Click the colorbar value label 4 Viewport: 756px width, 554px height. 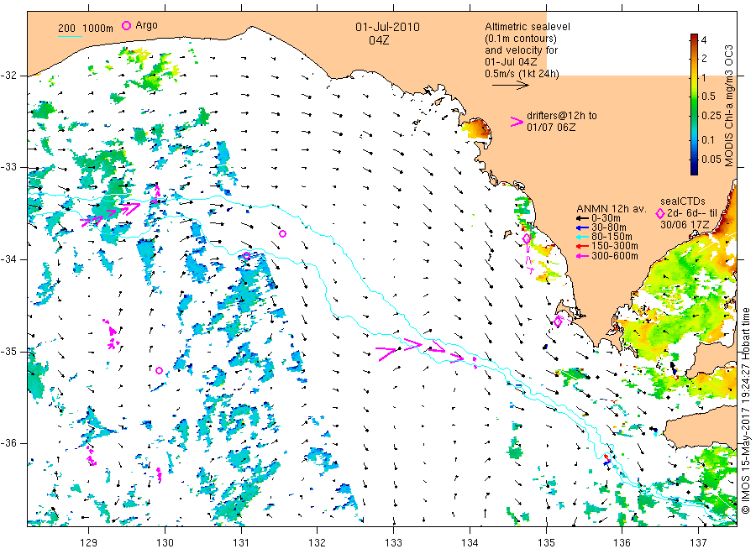coord(704,40)
